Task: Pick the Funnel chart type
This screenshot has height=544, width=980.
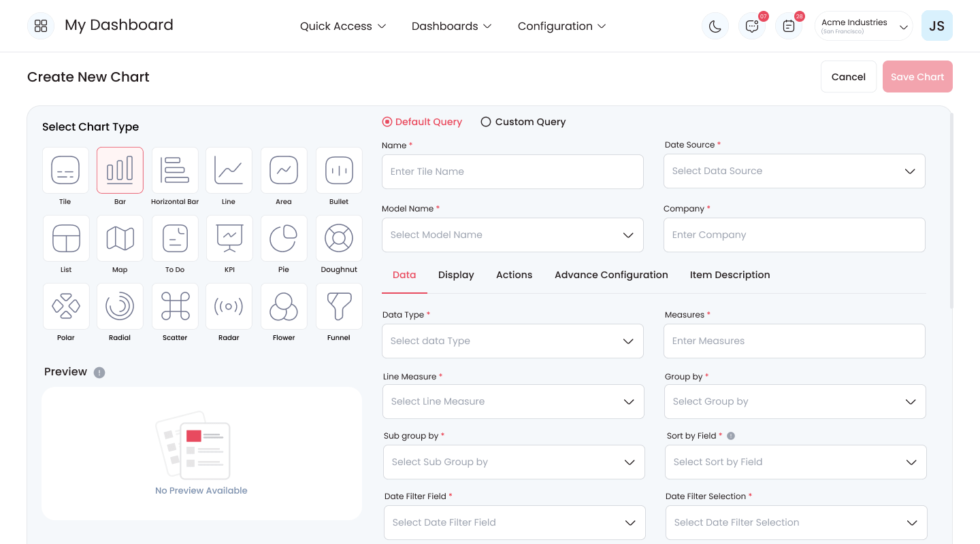Action: coord(339,307)
